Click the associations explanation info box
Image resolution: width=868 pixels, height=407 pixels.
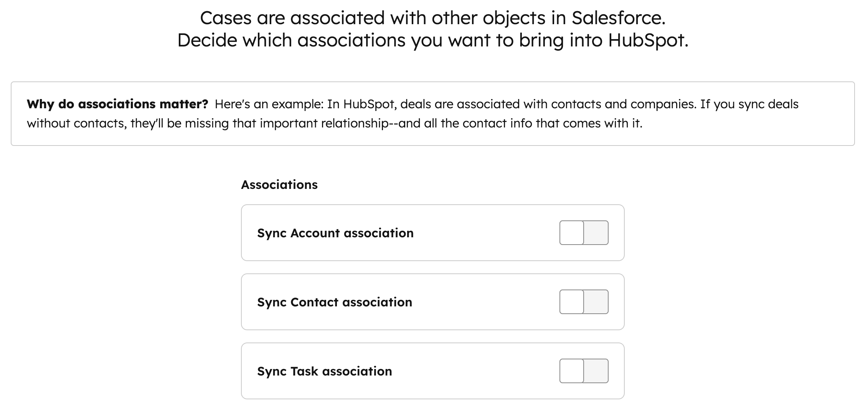pos(433,113)
